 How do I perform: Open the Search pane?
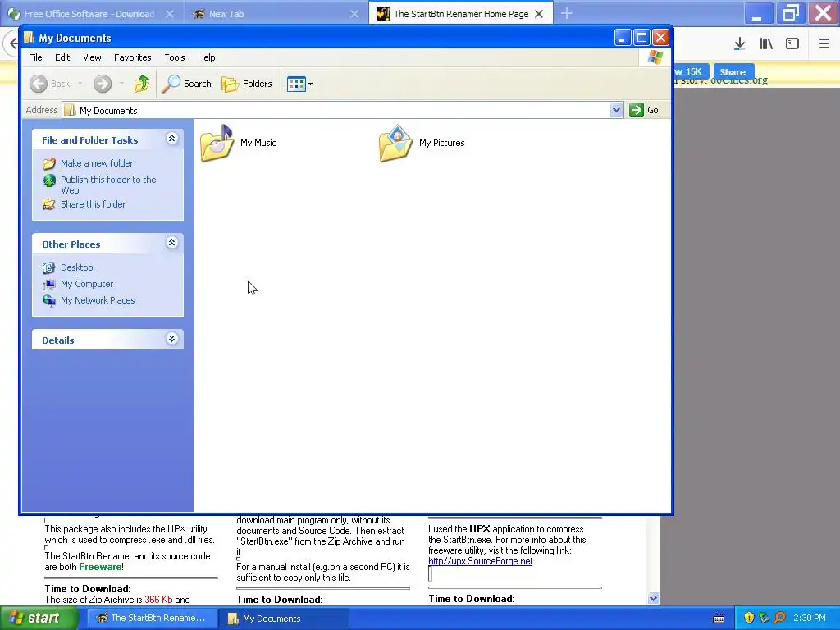pos(187,84)
